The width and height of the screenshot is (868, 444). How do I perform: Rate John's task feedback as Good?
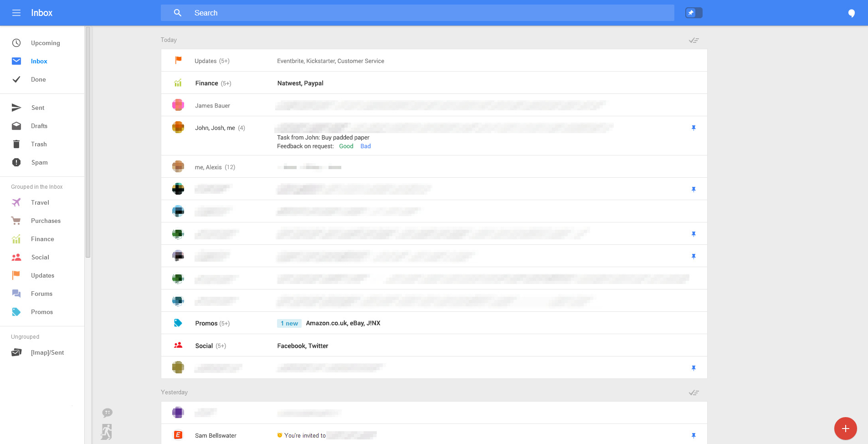(346, 146)
